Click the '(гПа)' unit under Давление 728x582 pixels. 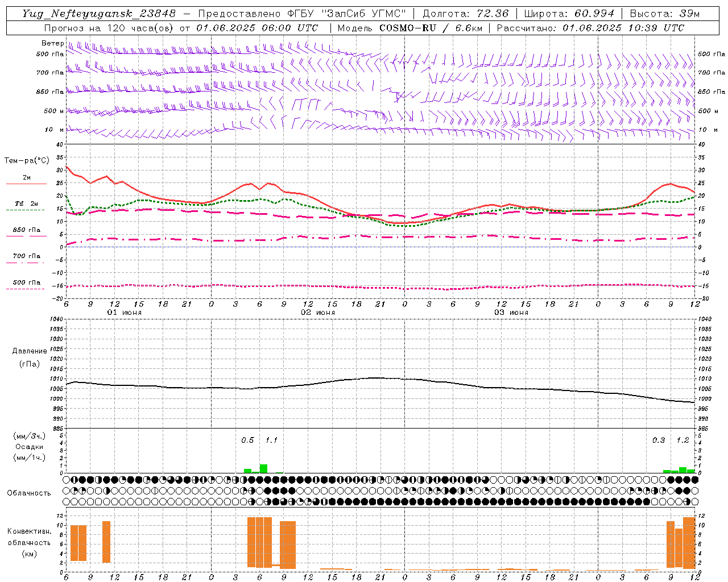(x=30, y=364)
